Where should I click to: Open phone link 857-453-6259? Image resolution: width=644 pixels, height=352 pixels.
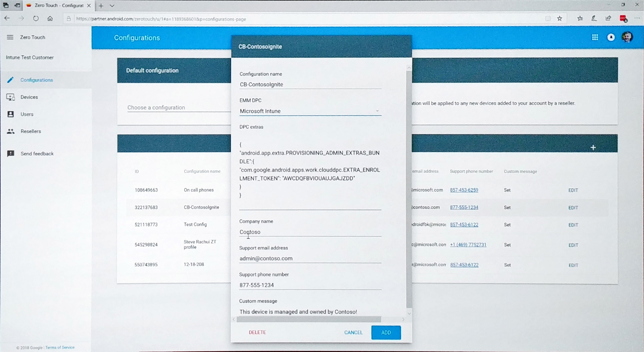pos(464,190)
